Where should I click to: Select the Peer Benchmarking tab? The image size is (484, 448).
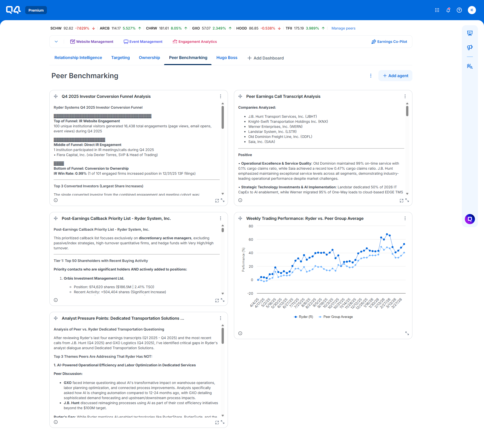pos(188,58)
